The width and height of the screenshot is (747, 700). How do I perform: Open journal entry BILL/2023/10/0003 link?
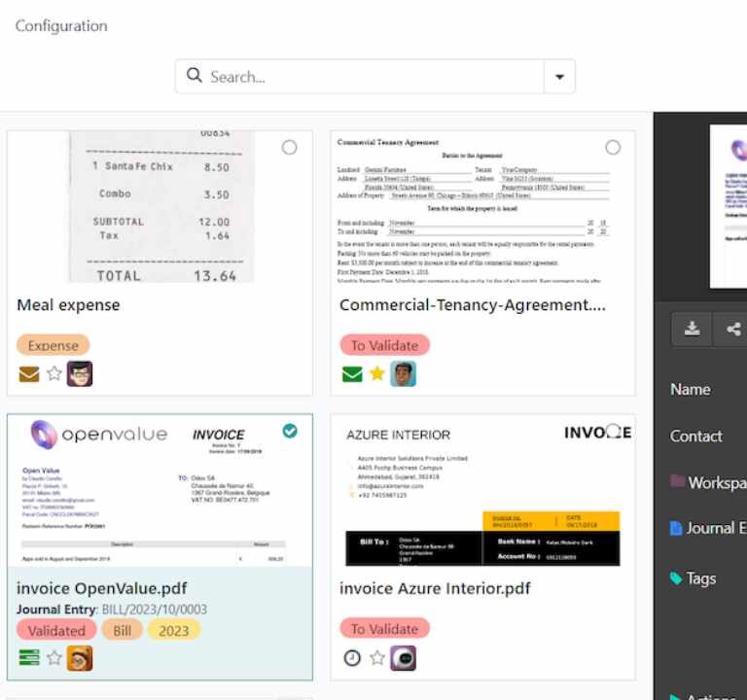coord(155,610)
